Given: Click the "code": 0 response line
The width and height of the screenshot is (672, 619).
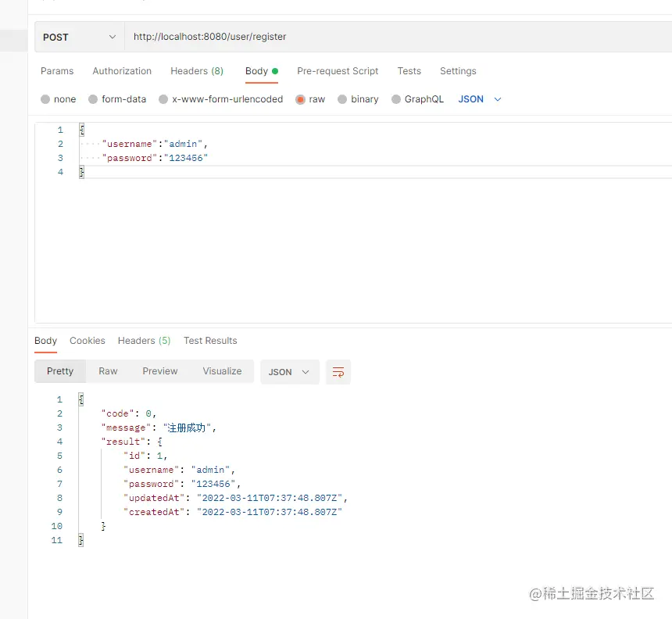Looking at the screenshot, I should [129, 413].
